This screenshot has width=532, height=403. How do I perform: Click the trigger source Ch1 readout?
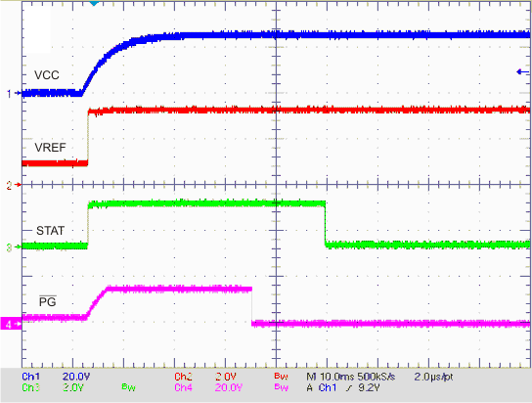(x=328, y=387)
